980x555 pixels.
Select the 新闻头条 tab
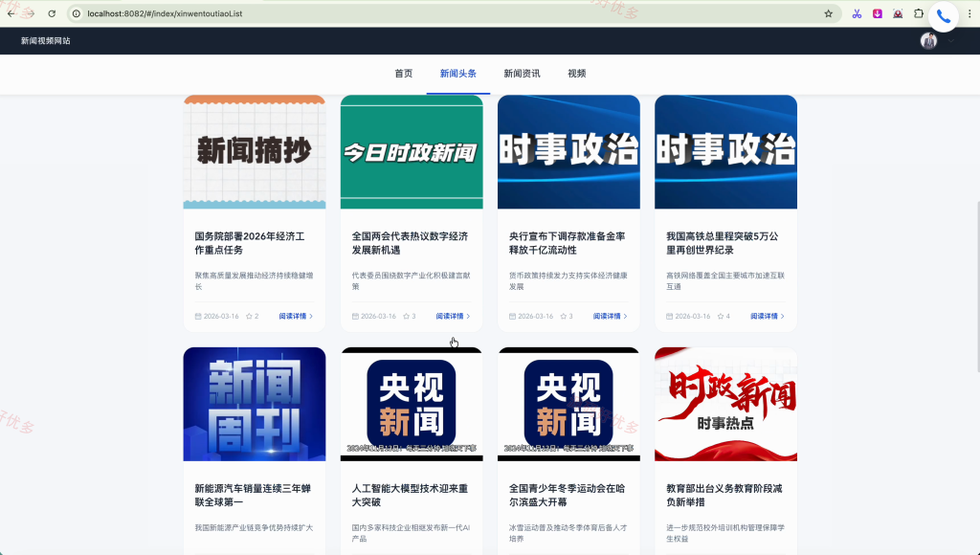(x=458, y=74)
